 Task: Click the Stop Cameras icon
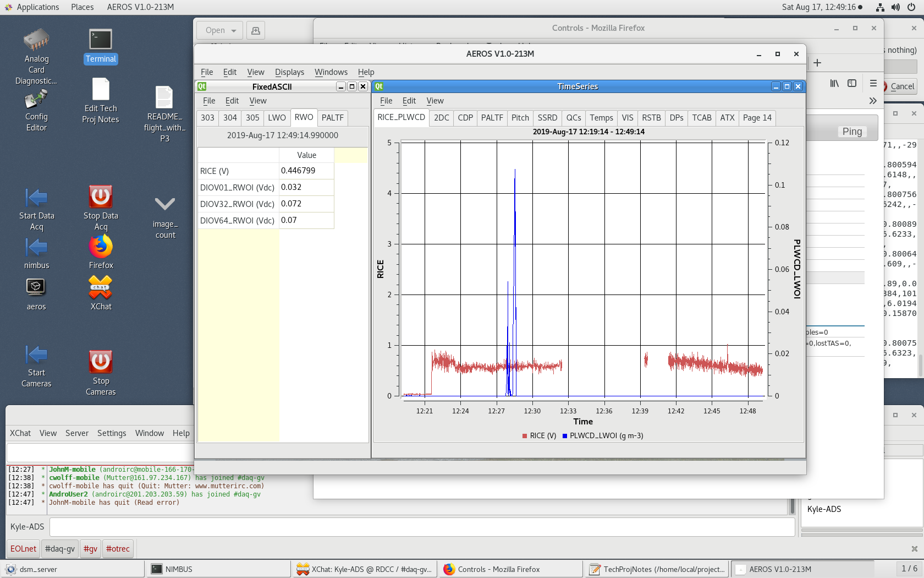click(x=101, y=362)
